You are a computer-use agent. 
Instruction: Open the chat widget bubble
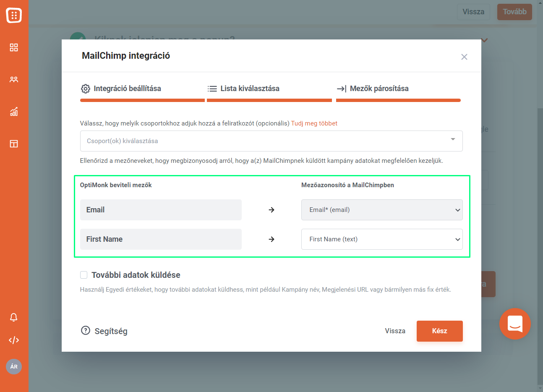(515, 324)
